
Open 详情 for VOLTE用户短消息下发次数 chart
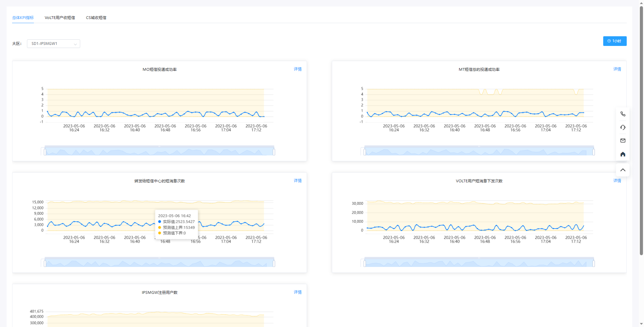[617, 181]
